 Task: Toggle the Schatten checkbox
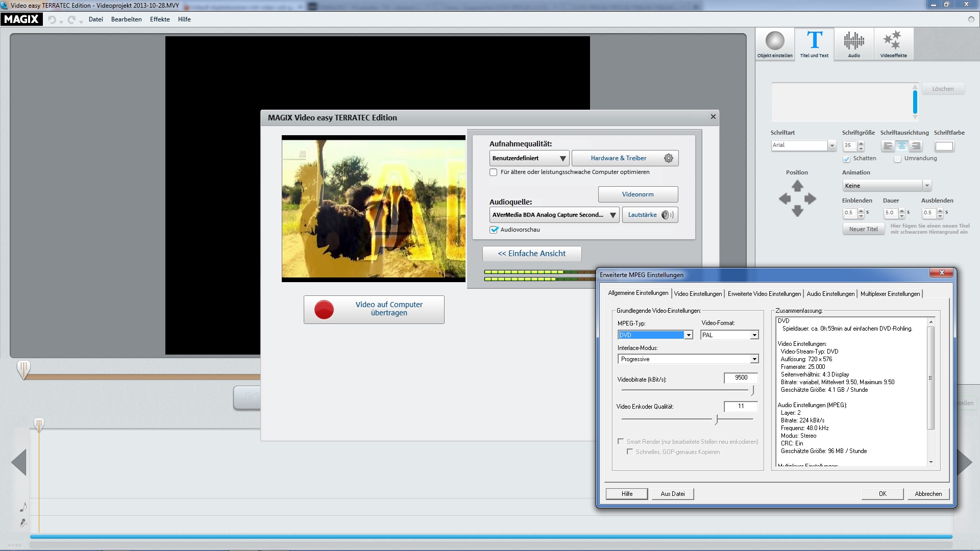click(846, 159)
